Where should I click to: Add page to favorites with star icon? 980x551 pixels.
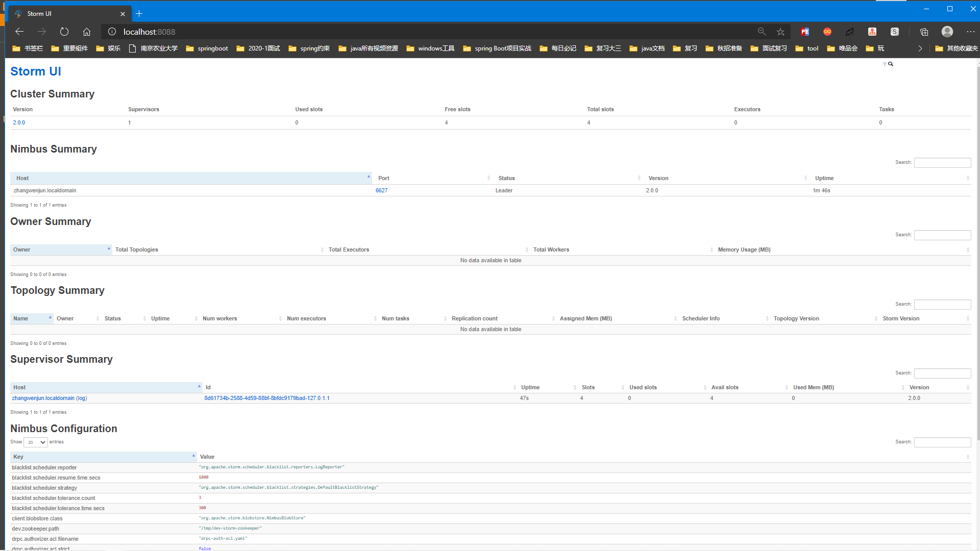[x=780, y=32]
